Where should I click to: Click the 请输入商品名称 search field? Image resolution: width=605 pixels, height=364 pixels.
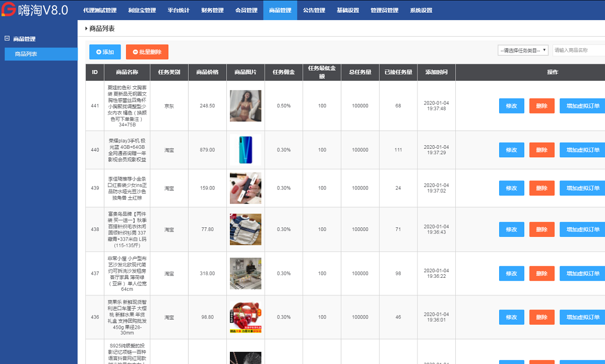(x=580, y=49)
